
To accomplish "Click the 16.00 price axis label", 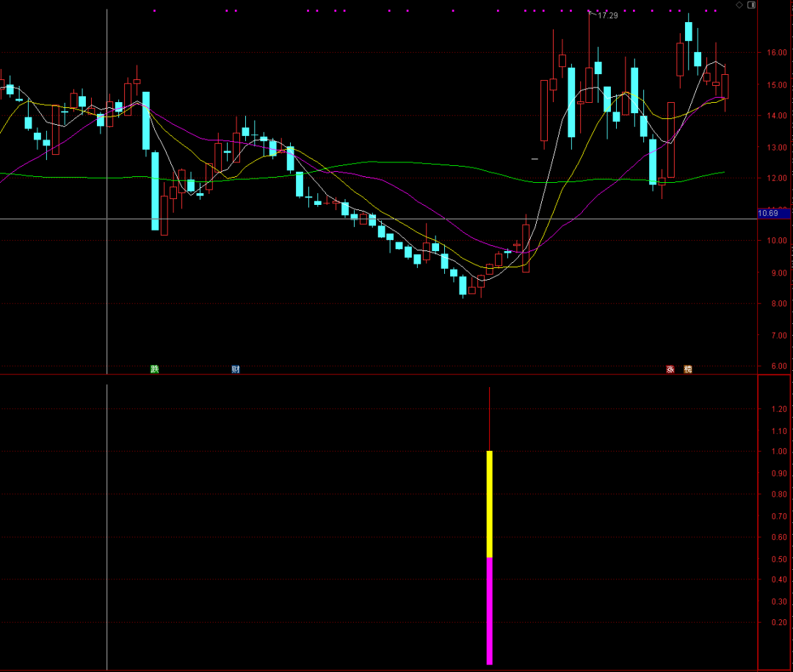I will click(x=777, y=53).
